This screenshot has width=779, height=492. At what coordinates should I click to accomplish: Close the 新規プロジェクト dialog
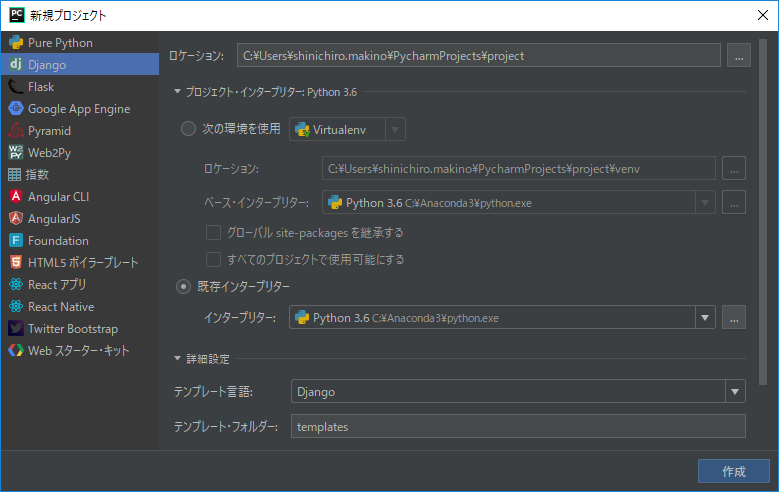click(x=763, y=15)
